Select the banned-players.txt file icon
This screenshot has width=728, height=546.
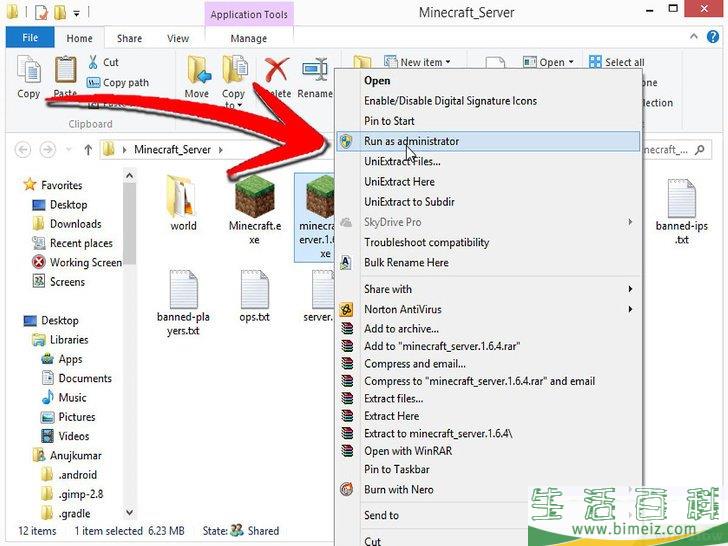183,289
